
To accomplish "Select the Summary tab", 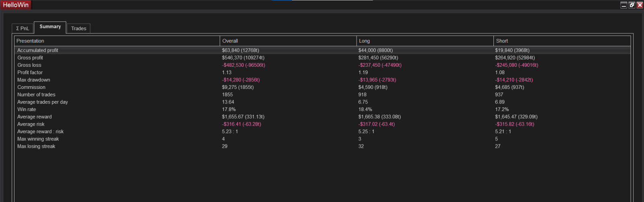I will pos(50,27).
